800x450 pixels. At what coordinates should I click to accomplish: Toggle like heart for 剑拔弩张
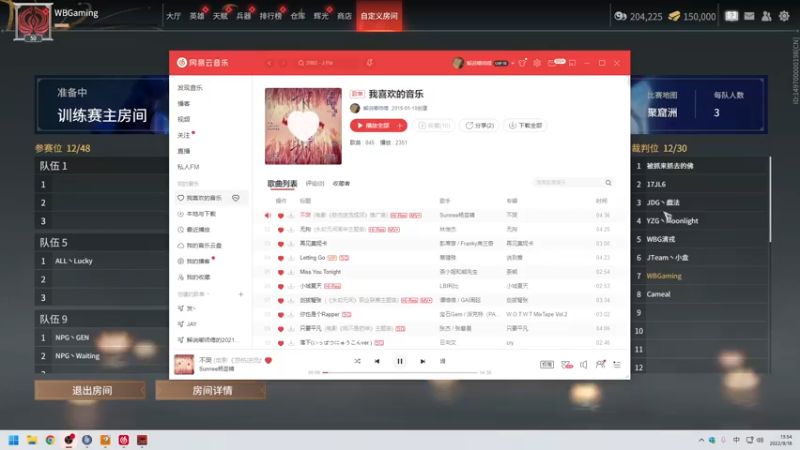281,301
